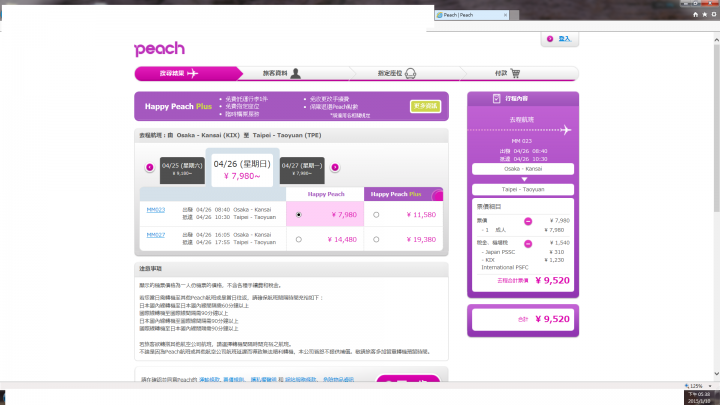The width and height of the screenshot is (720, 405).
Task: Click the airplane icon in the search results step
Action: [x=193, y=73]
